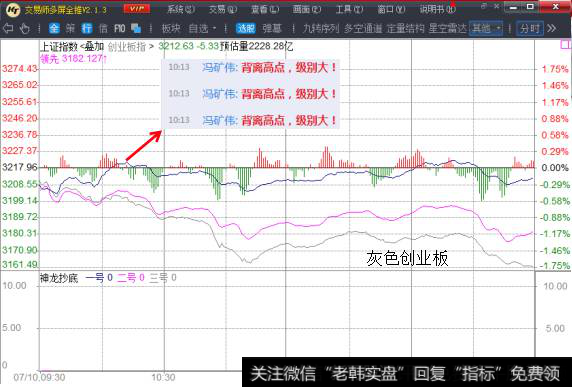Open the 交易 menu
The width and height of the screenshot is (572, 387).
click(223, 9)
